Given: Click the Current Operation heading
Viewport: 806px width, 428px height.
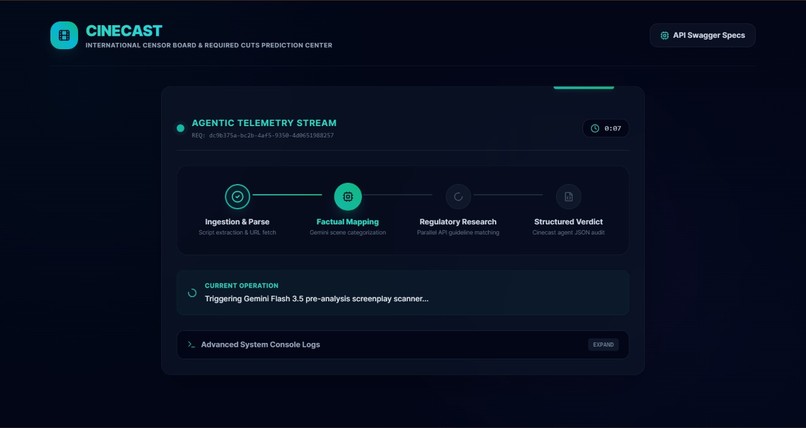Looking at the screenshot, I should [x=242, y=286].
